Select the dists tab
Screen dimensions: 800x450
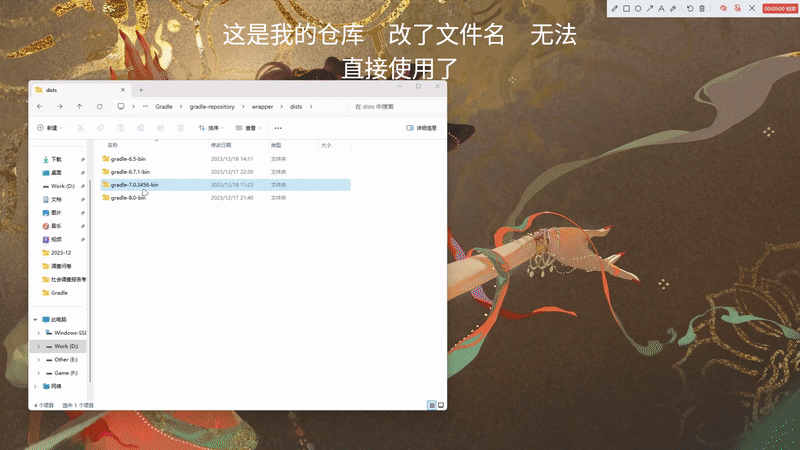79,90
